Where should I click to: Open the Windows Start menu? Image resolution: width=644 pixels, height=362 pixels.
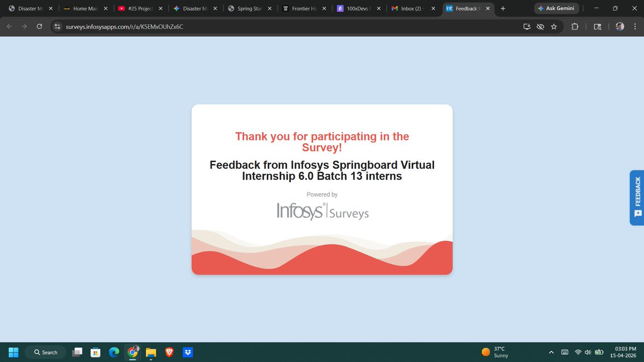(x=13, y=352)
